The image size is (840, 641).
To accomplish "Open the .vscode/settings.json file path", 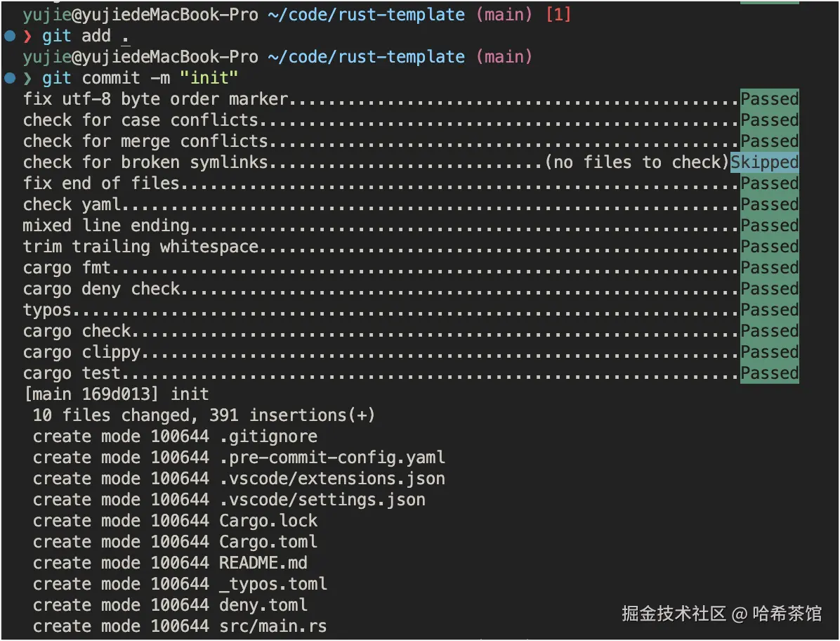I will coord(322,500).
